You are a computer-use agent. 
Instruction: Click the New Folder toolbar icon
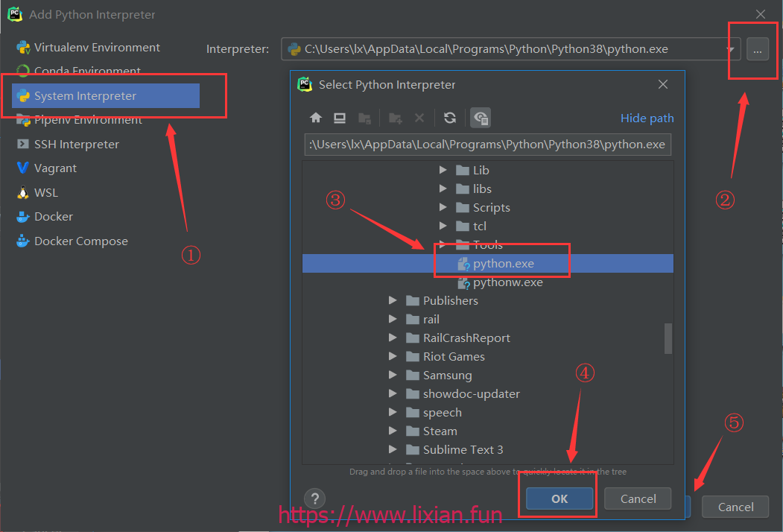pyautogui.click(x=396, y=118)
